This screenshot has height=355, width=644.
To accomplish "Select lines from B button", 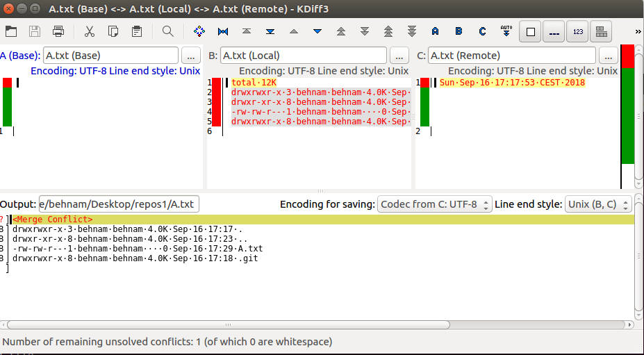I will click(x=459, y=31).
